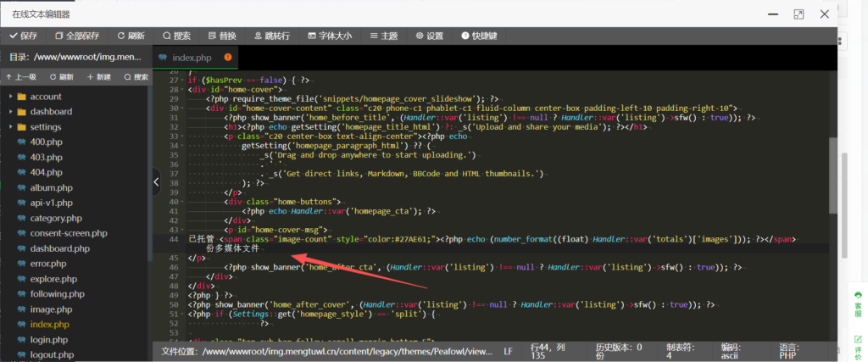This screenshot has width=868, height=362.
Task: Toggle fullscreen of the editor window
Action: [798, 14]
